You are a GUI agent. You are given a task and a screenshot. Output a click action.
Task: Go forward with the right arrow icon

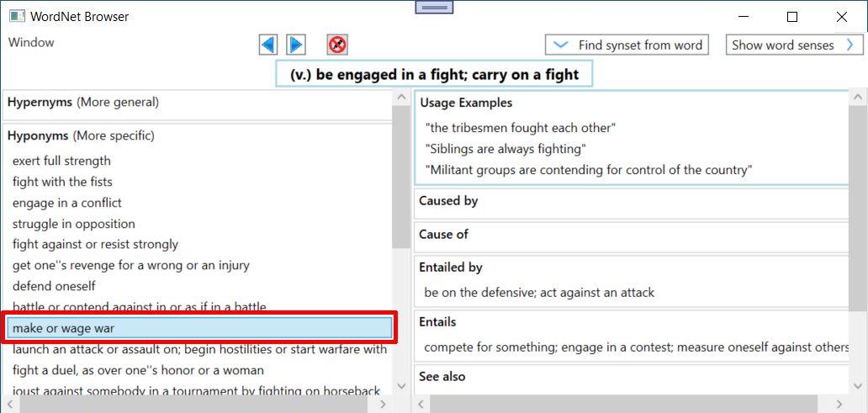pos(296,45)
